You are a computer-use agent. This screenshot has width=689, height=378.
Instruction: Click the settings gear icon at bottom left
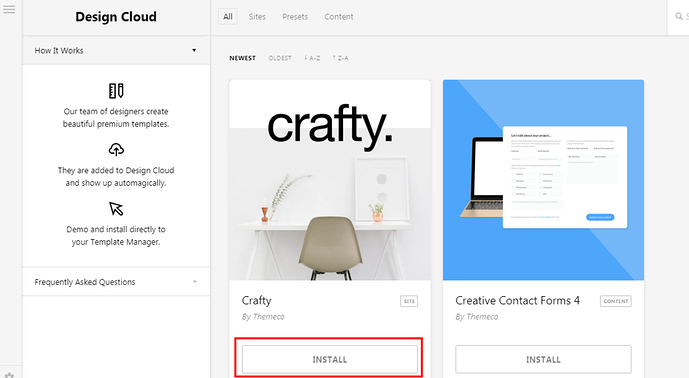9,375
